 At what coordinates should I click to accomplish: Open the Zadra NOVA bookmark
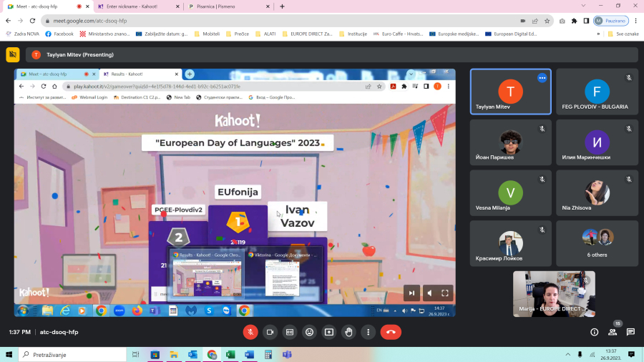[23, 34]
